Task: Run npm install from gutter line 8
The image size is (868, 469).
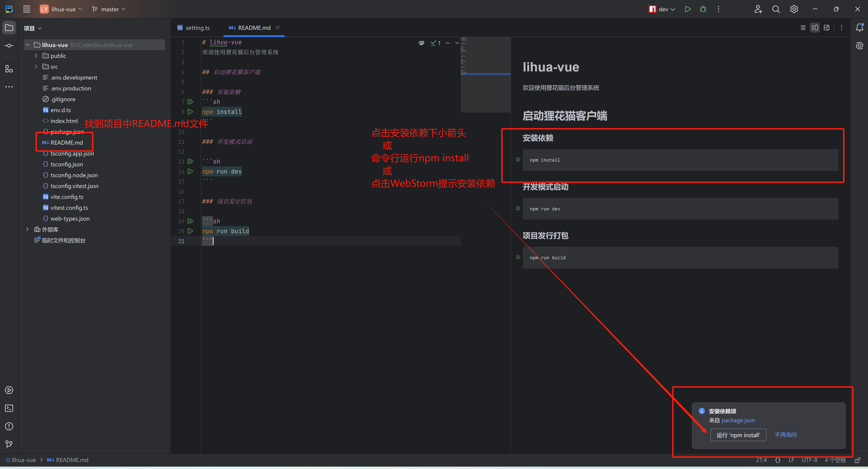Action: coord(190,111)
